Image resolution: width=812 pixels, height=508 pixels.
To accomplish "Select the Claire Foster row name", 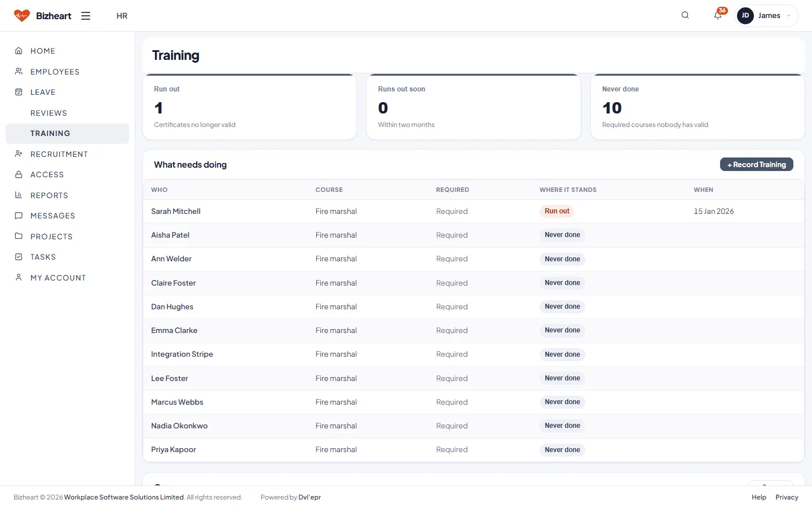I will (x=174, y=283).
